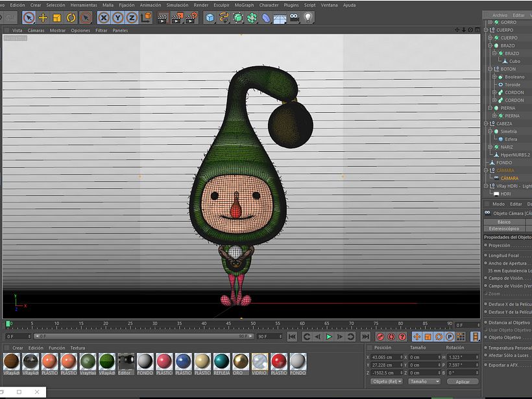The width and height of the screenshot is (532, 399).
Task: Expand the GORRO object tree node
Action: [490, 22]
